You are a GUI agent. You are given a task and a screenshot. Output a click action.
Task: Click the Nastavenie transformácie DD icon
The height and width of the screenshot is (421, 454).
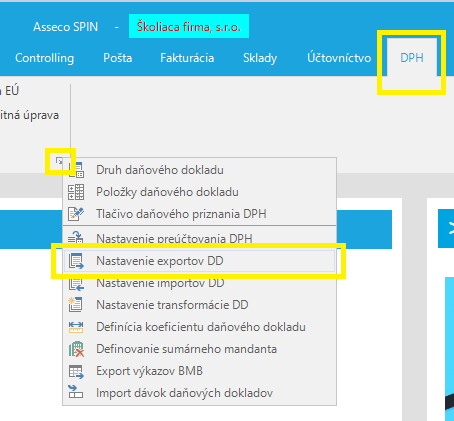coord(76,305)
